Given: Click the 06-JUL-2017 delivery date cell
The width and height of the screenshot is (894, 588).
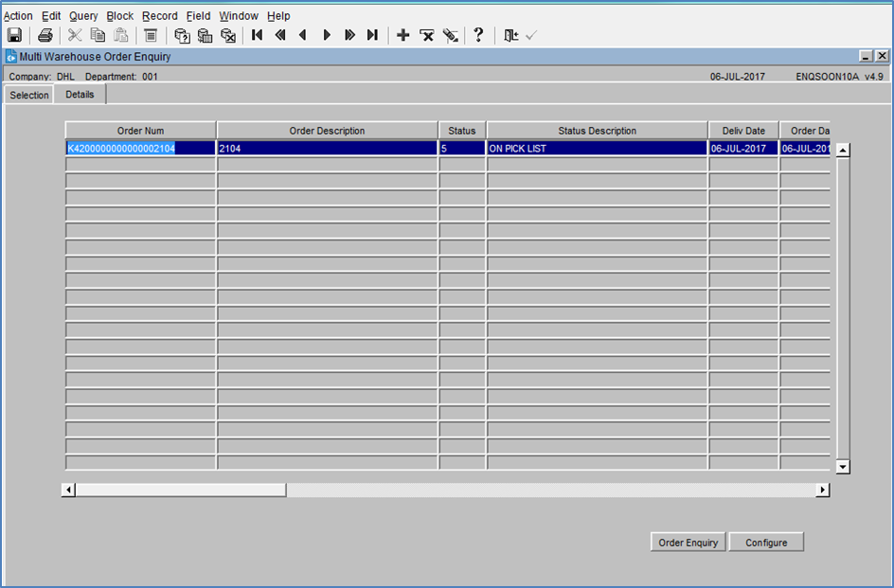Looking at the screenshot, I should pos(743,149).
